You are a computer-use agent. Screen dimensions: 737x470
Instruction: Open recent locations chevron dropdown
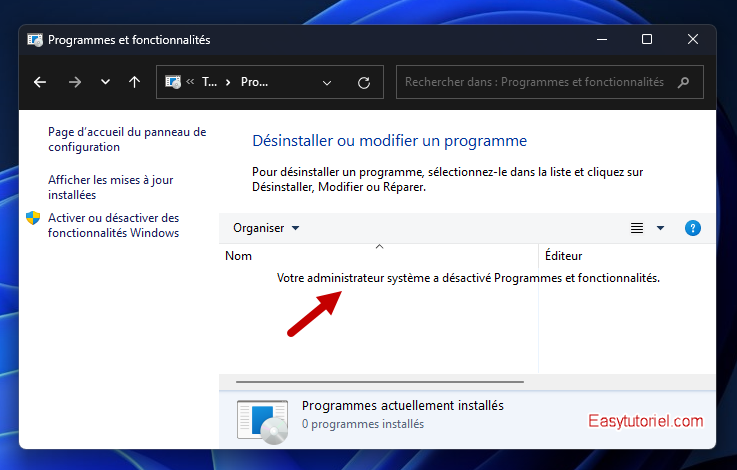point(105,82)
